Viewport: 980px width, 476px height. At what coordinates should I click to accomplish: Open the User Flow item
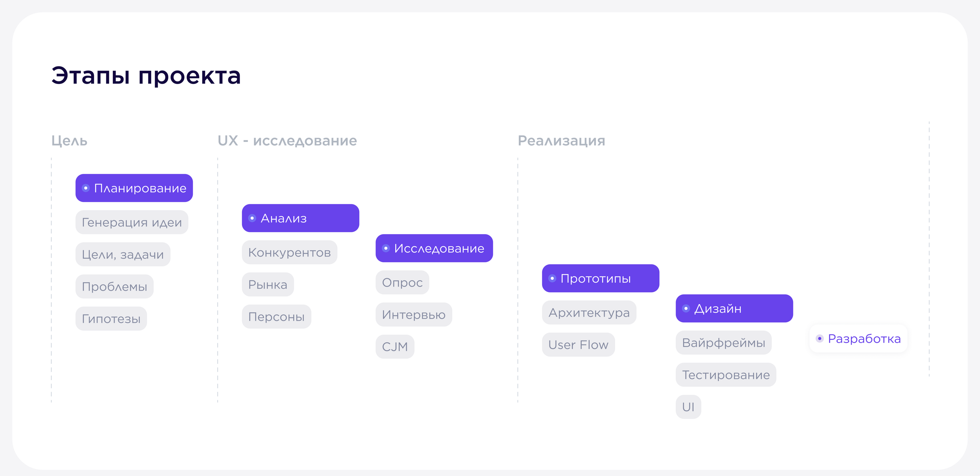(578, 345)
